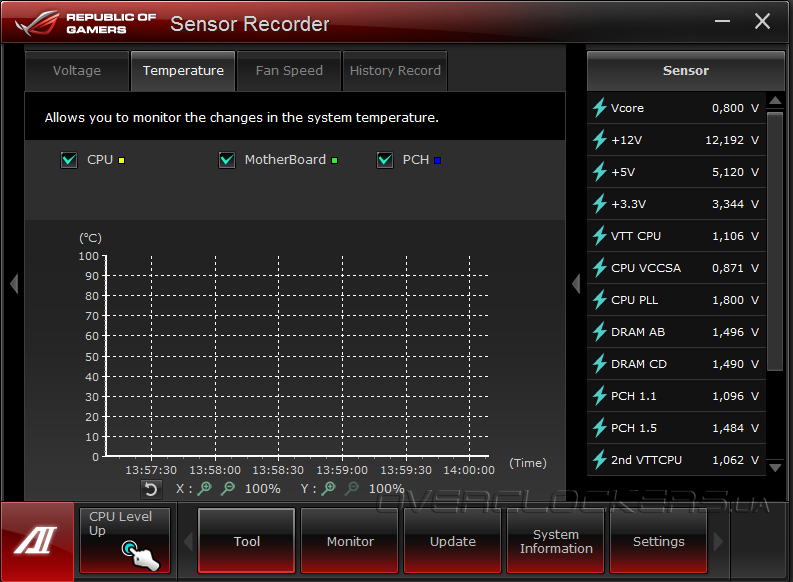Close the Sensor Recorder window
Viewport: 793px width, 582px height.
(762, 21)
